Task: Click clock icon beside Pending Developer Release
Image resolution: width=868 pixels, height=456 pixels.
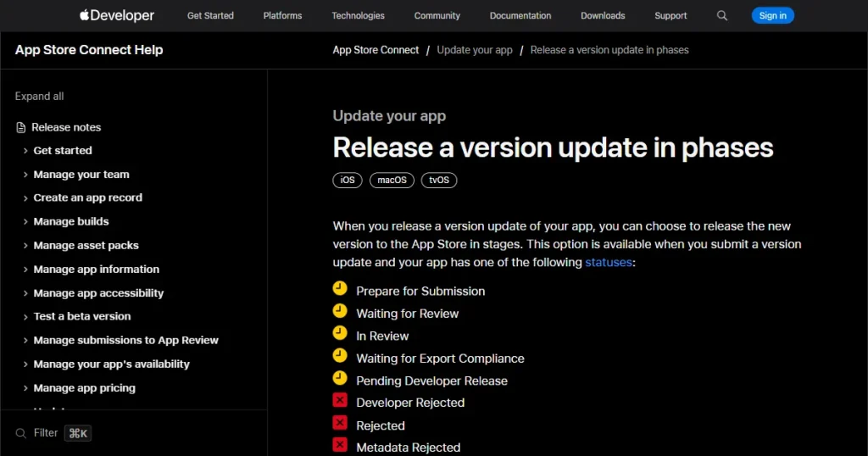Action: [340, 378]
